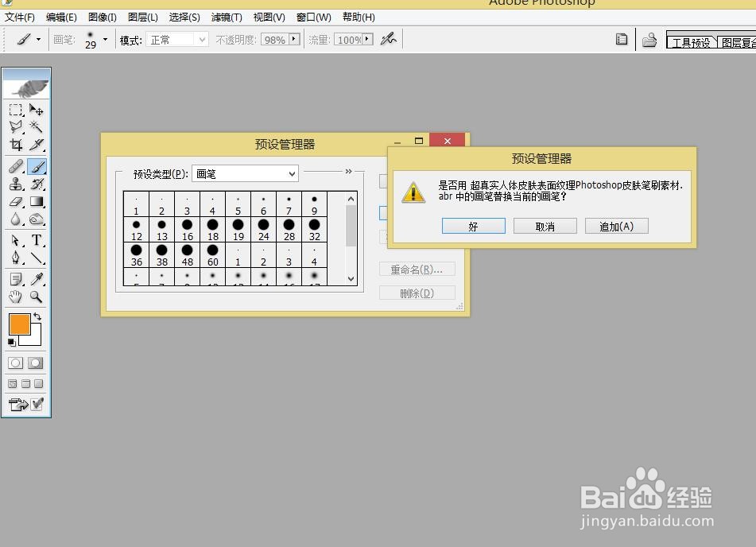
Task: Switch to Standard editing mode
Action: pyautogui.click(x=15, y=363)
